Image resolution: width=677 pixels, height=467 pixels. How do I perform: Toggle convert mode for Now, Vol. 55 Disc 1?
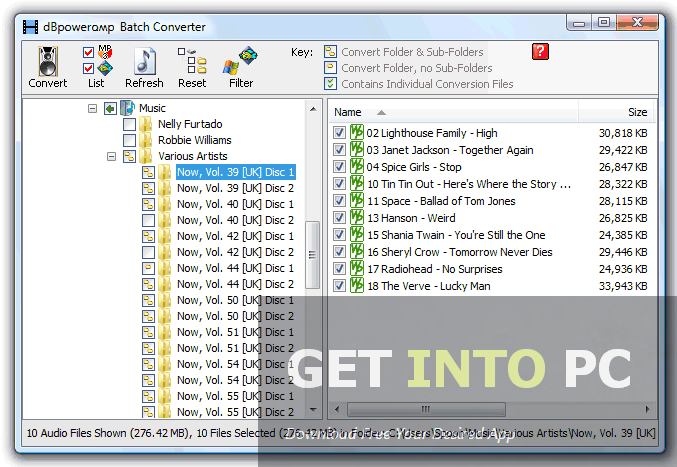(148, 396)
